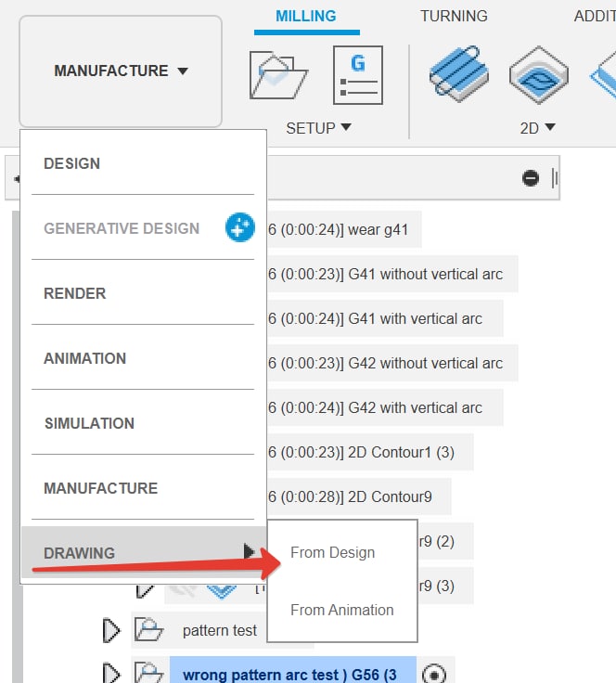Viewport: 616px width, 683px height.
Task: Choose ANIMATION from workspace menu
Action: pyautogui.click(x=143, y=358)
